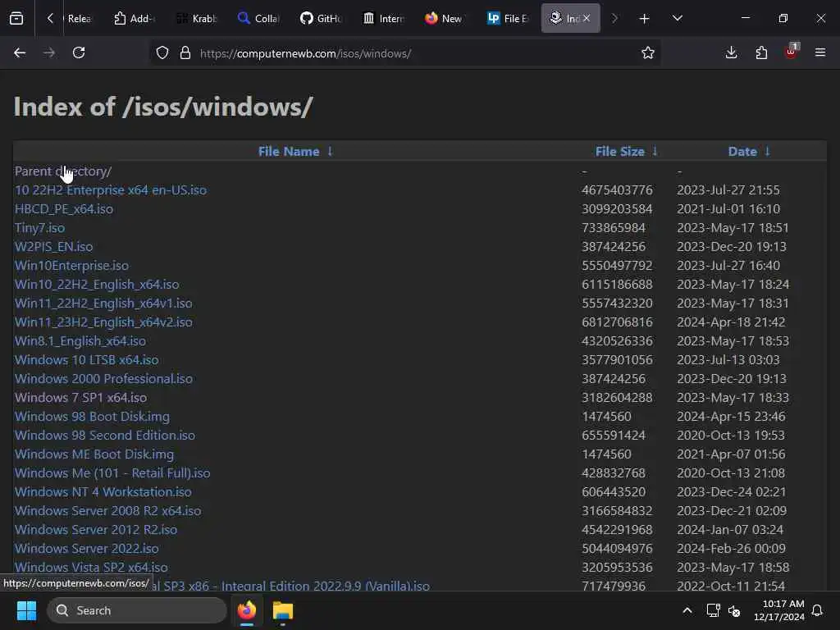Reload the current page
The image size is (840, 630).
[x=79, y=52]
